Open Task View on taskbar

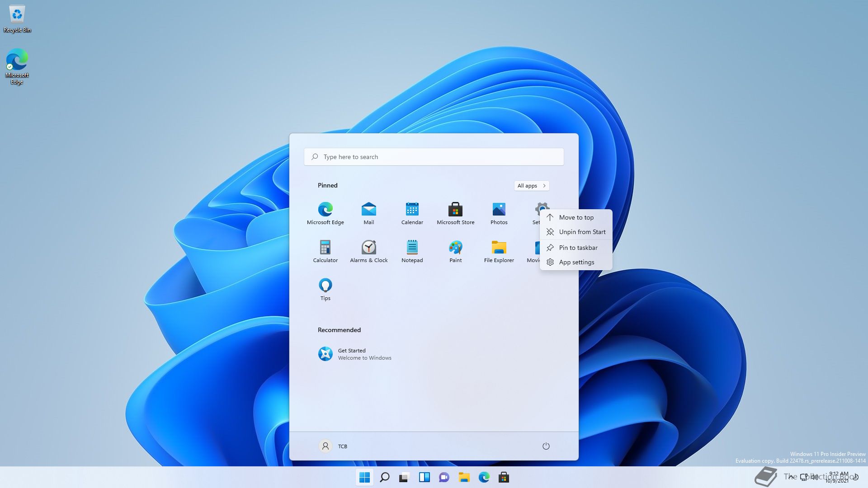click(x=404, y=477)
